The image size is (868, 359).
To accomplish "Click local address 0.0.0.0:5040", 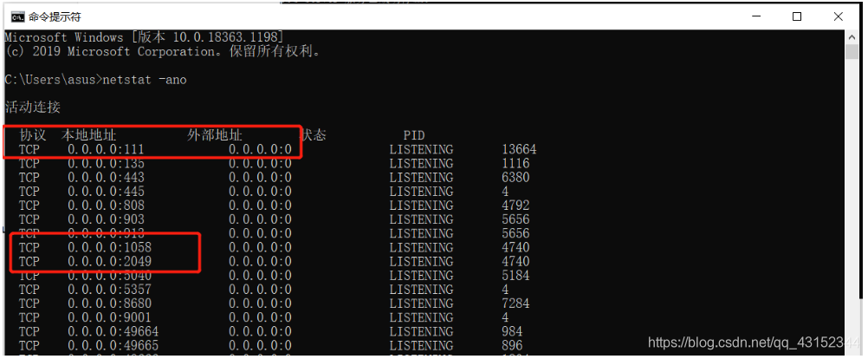I will (x=110, y=276).
